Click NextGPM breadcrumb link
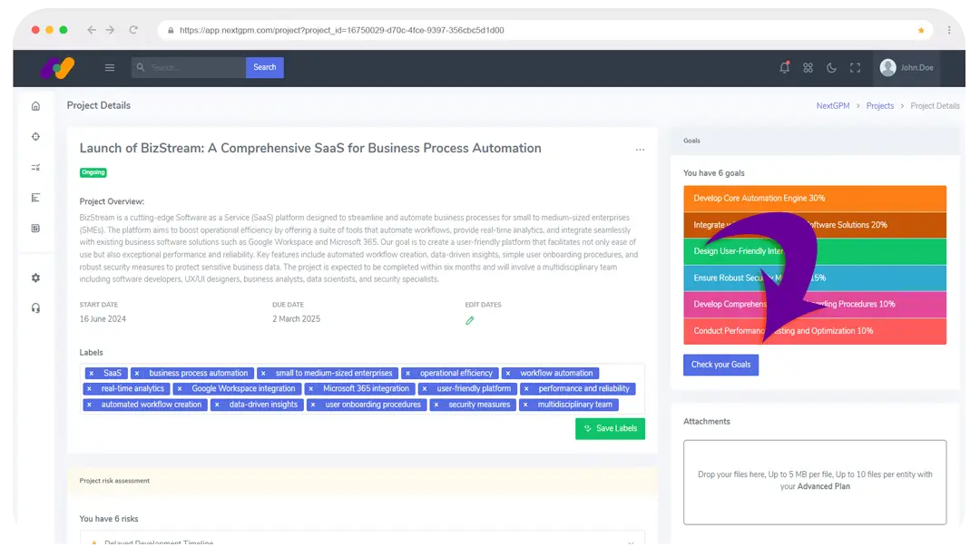The width and height of the screenshot is (980, 557). click(832, 106)
